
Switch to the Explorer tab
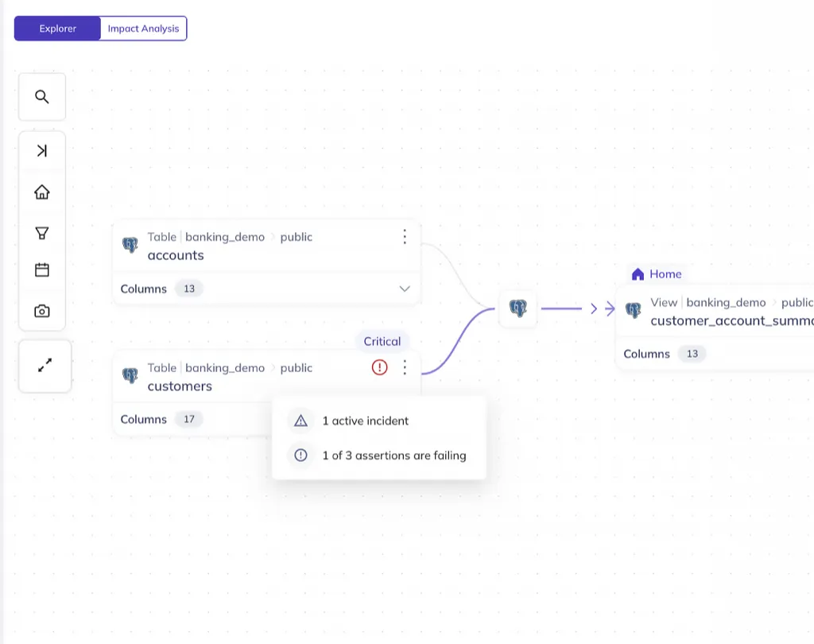(x=58, y=29)
